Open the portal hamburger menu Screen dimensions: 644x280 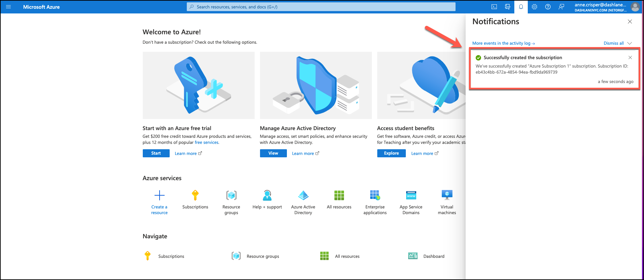pyautogui.click(x=8, y=7)
